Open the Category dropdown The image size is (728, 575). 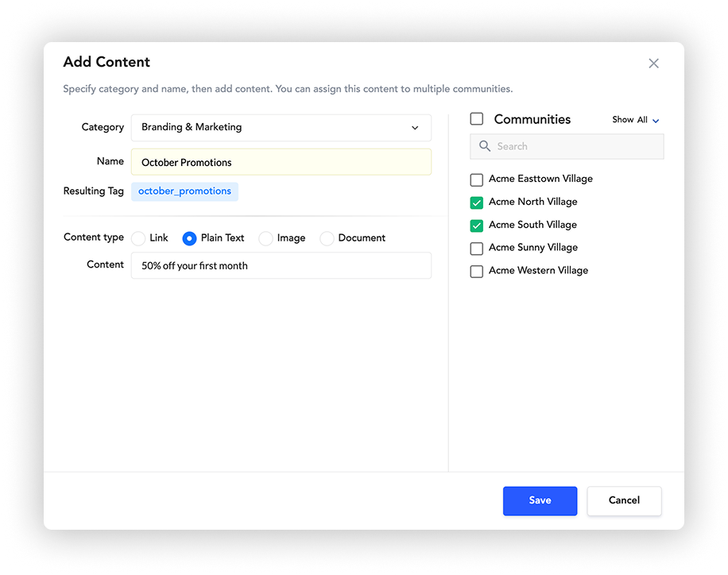(x=281, y=128)
